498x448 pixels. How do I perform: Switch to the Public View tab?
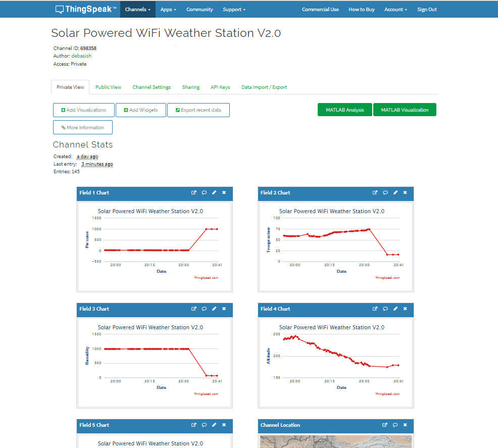108,87
